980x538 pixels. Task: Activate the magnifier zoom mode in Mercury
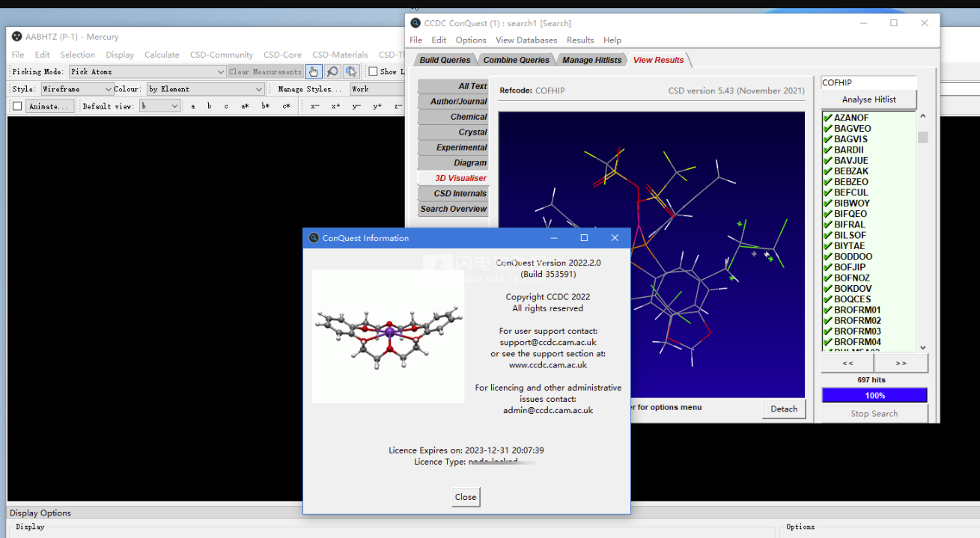pos(332,72)
